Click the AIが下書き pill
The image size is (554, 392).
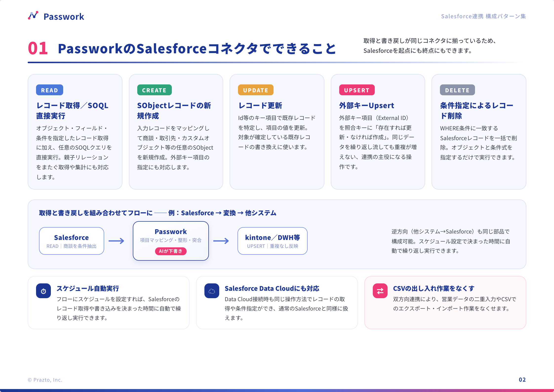click(171, 251)
